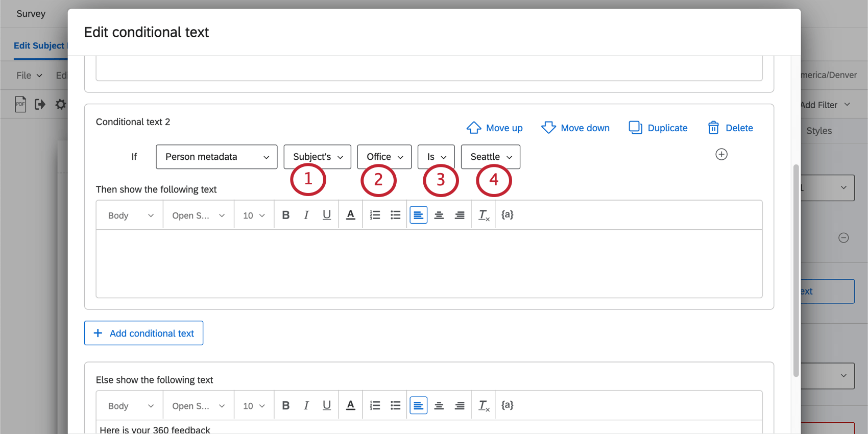Expand the Subject's dropdown

click(317, 157)
